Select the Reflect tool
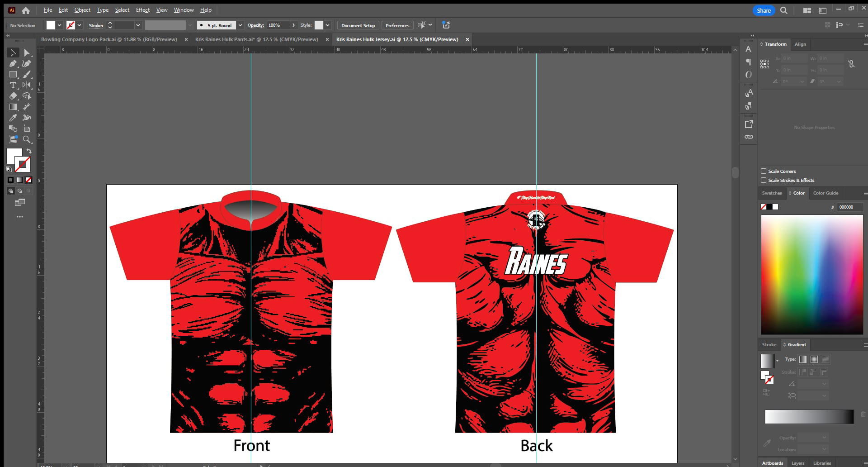The width and height of the screenshot is (868, 467). point(27,85)
